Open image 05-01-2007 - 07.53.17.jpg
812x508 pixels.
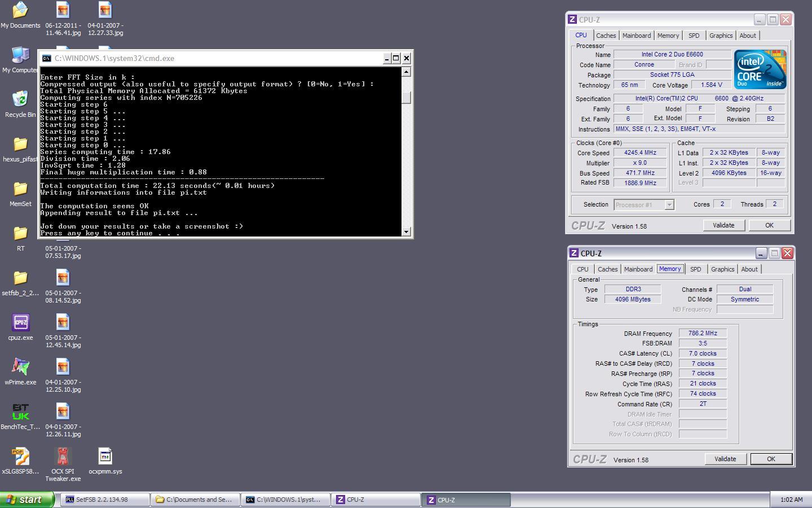[63, 251]
